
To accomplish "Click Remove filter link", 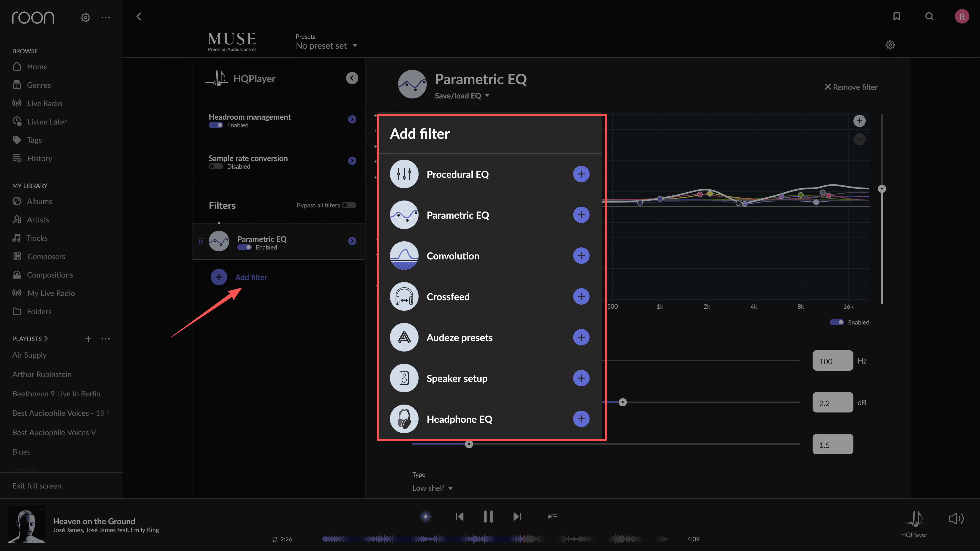I will click(x=851, y=87).
